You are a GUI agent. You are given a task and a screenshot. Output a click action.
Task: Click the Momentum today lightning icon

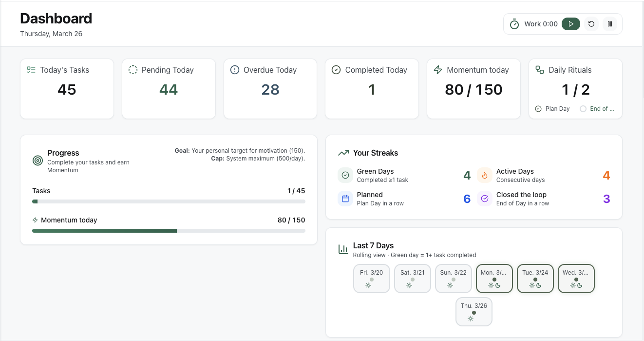point(437,70)
